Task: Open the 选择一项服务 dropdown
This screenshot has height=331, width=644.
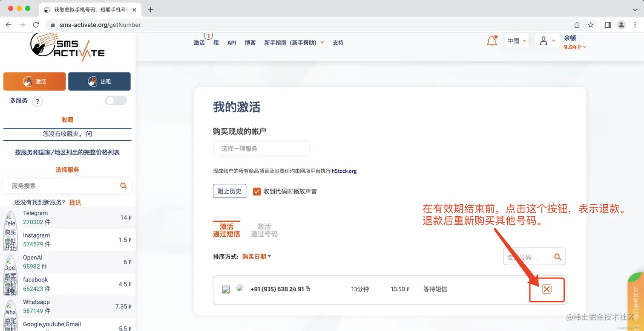Action: point(261,148)
